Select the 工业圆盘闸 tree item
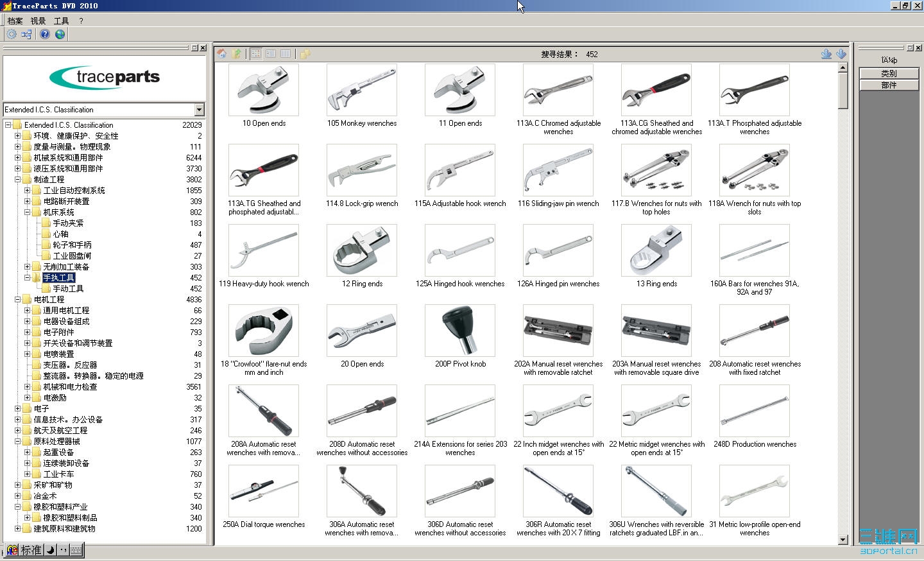Image resolution: width=924 pixels, height=561 pixels. click(72, 256)
